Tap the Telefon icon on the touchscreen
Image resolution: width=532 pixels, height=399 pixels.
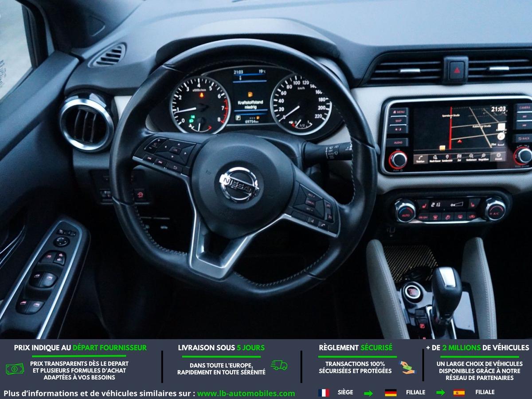pos(420,158)
